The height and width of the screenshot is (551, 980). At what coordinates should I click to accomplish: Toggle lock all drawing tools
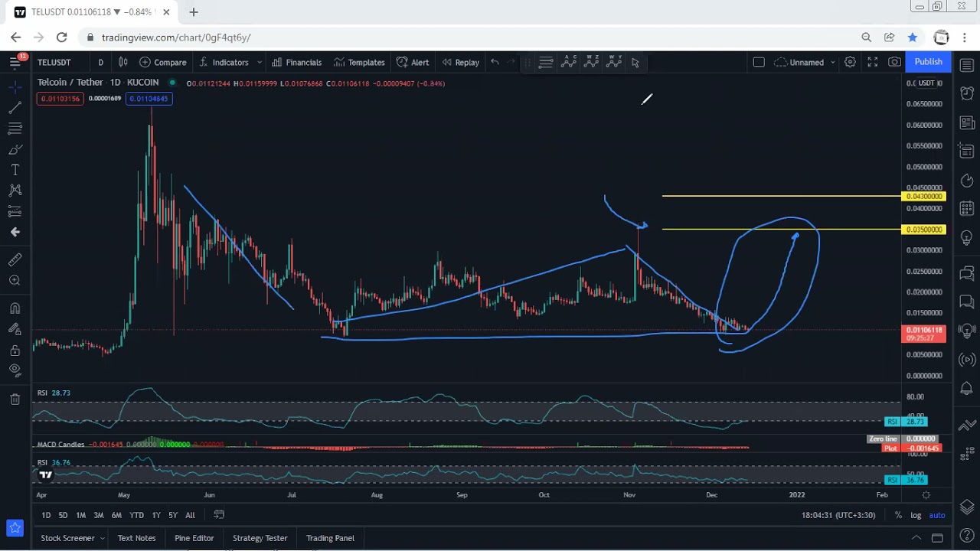coord(15,350)
